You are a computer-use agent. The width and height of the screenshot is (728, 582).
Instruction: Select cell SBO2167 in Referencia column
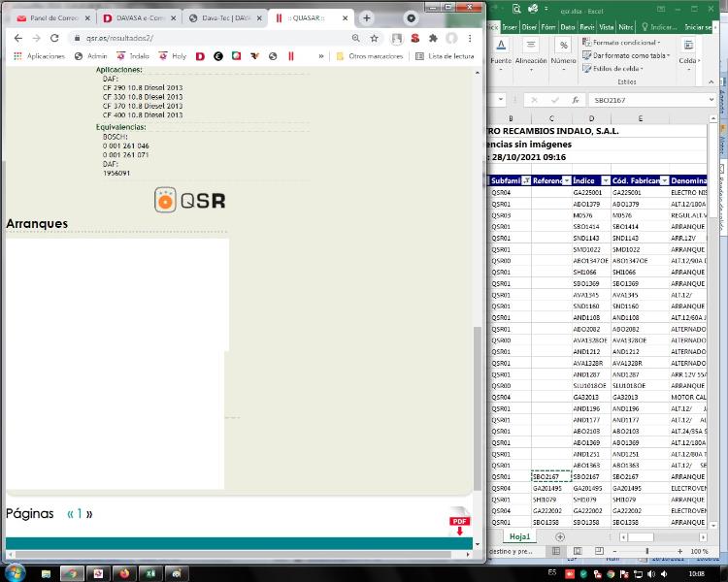click(x=551, y=476)
